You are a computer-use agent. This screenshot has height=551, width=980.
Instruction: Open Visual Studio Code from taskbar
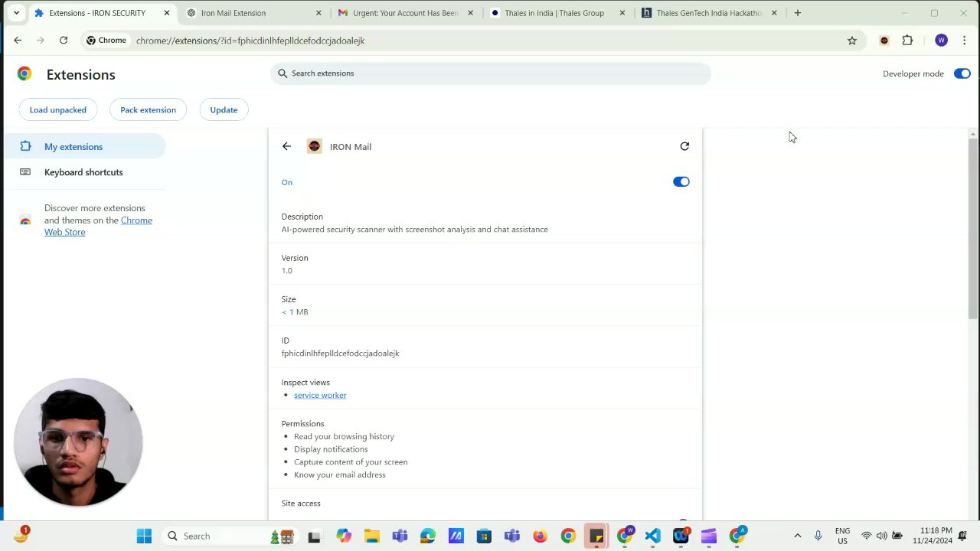tap(652, 536)
